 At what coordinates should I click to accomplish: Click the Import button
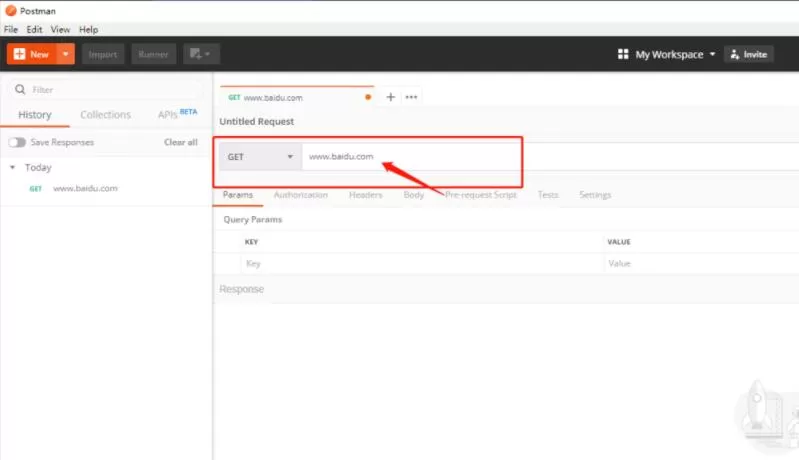(103, 54)
